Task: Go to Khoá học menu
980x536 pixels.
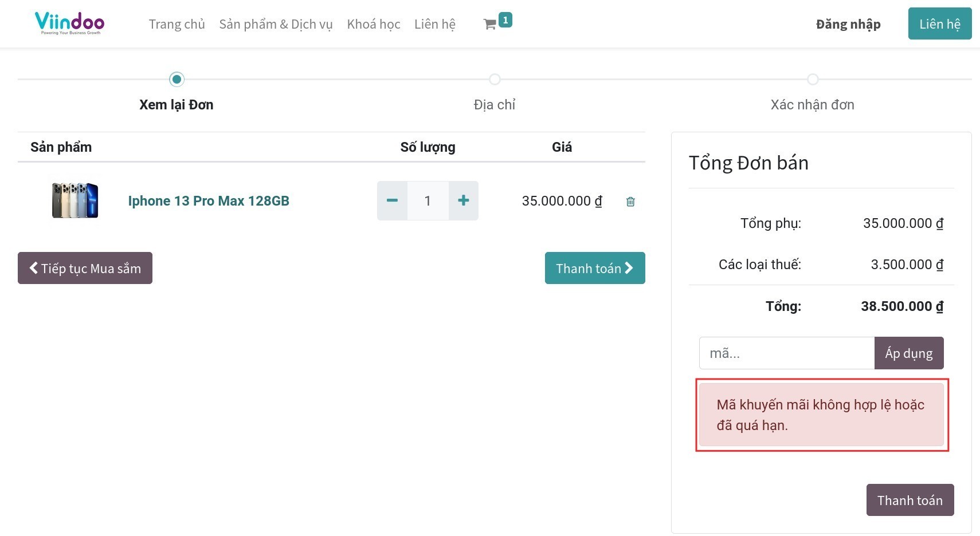Action: 373,24
